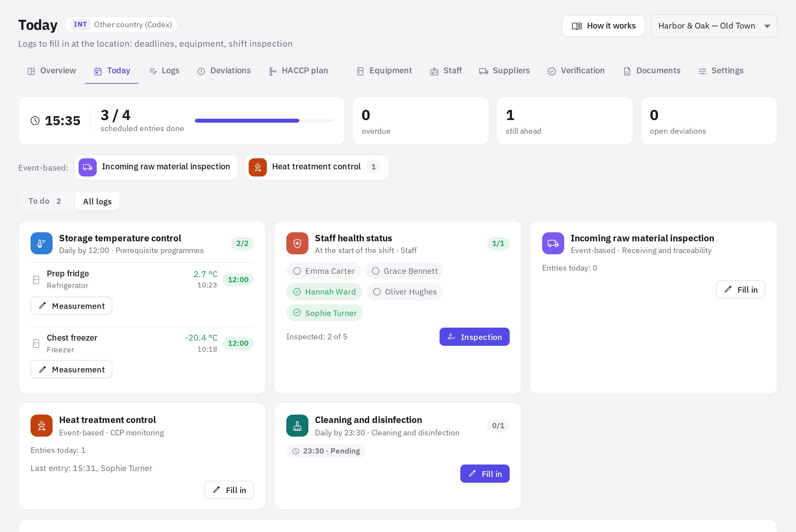Fill in Heat treatment control log
This screenshot has height=532, width=796.
click(x=229, y=490)
